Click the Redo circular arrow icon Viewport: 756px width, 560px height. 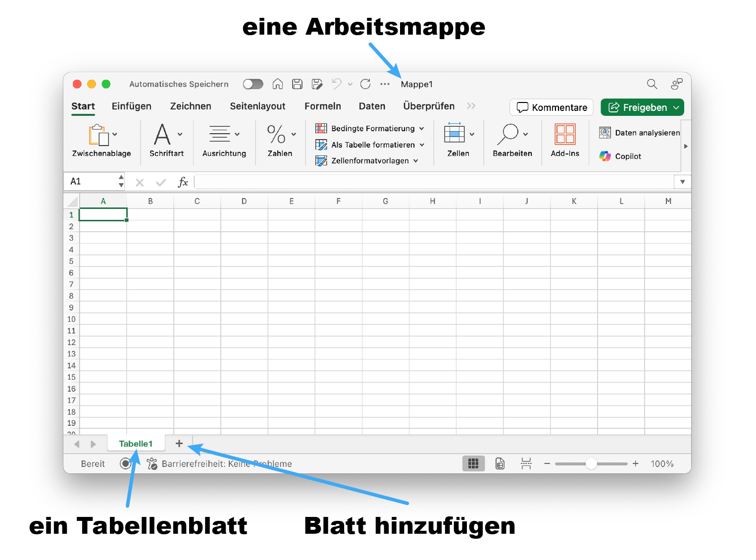365,84
